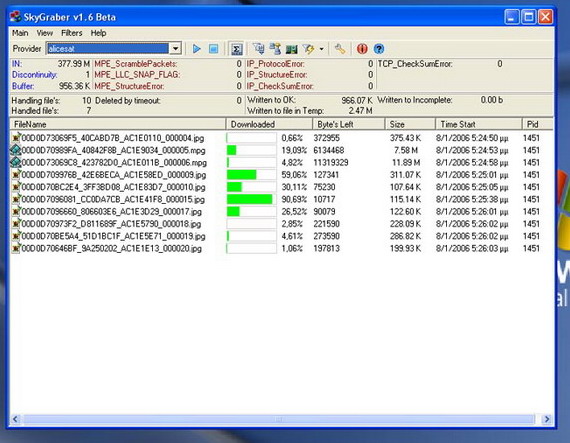The height and width of the screenshot is (443, 570).
Task: Click jpg icon of file ending _000018.jpg
Action: [x=16, y=224]
